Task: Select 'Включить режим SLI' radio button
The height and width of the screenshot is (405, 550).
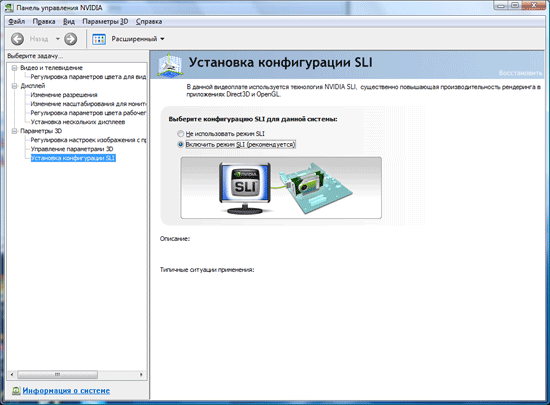Action: pos(180,144)
